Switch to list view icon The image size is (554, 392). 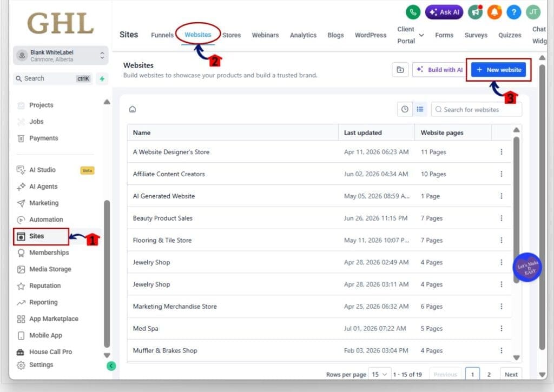420,109
